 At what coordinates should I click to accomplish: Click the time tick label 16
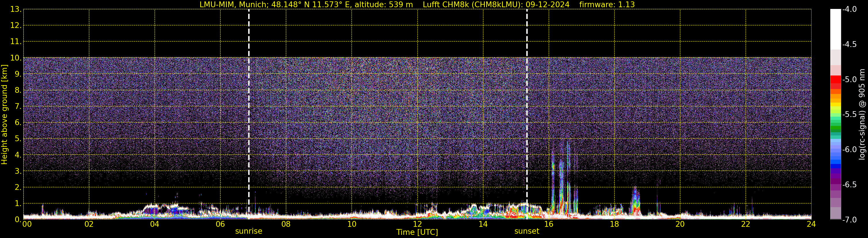pyautogui.click(x=548, y=224)
